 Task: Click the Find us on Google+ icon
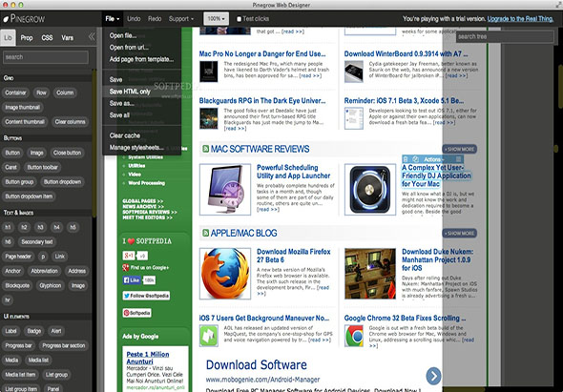tap(126, 267)
